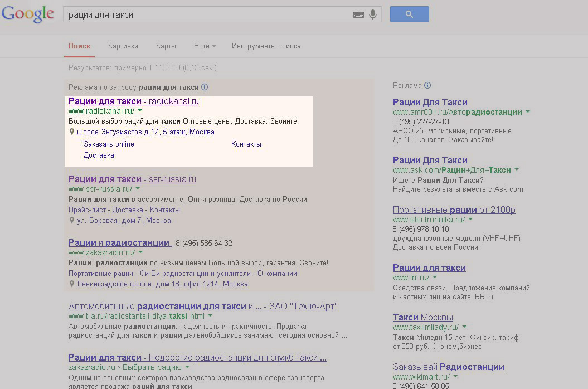Open 'Заказывай Радиостанции' ad link

click(x=449, y=367)
